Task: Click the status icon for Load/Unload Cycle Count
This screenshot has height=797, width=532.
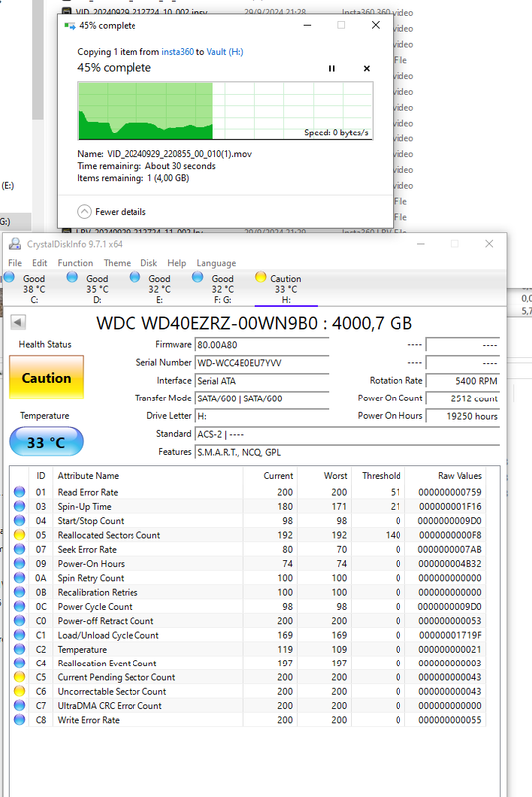Action: 19,635
